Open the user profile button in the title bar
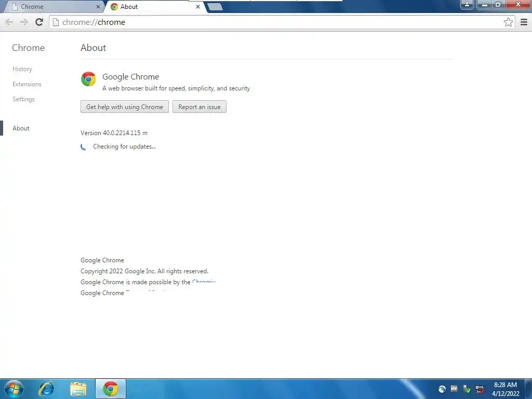 click(x=467, y=4)
